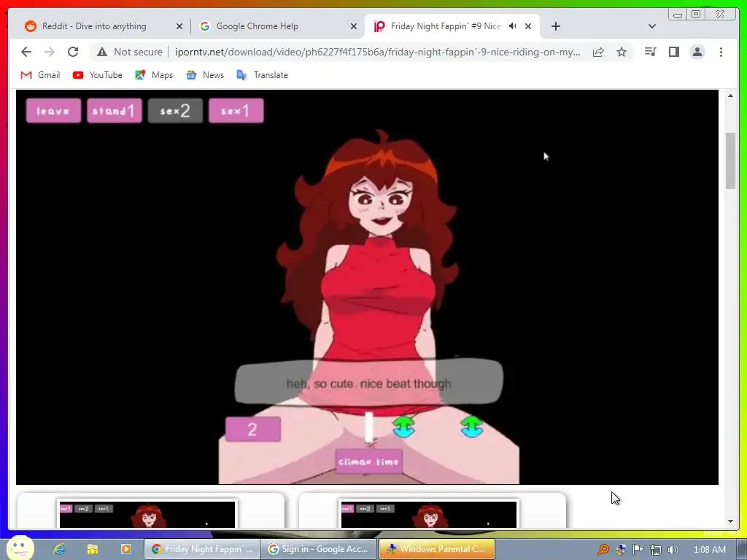Open the YouTube bookmark
The width and height of the screenshot is (747, 560).
tap(98, 75)
